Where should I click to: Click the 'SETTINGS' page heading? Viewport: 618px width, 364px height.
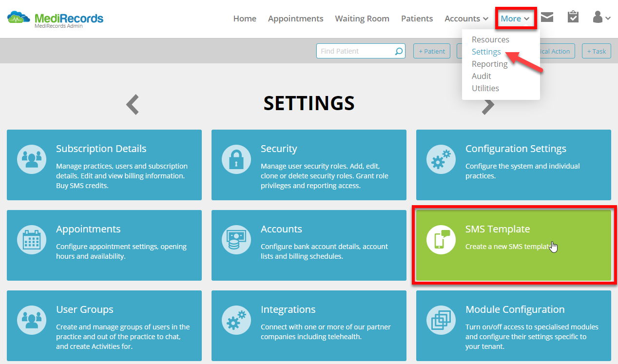coord(309,103)
